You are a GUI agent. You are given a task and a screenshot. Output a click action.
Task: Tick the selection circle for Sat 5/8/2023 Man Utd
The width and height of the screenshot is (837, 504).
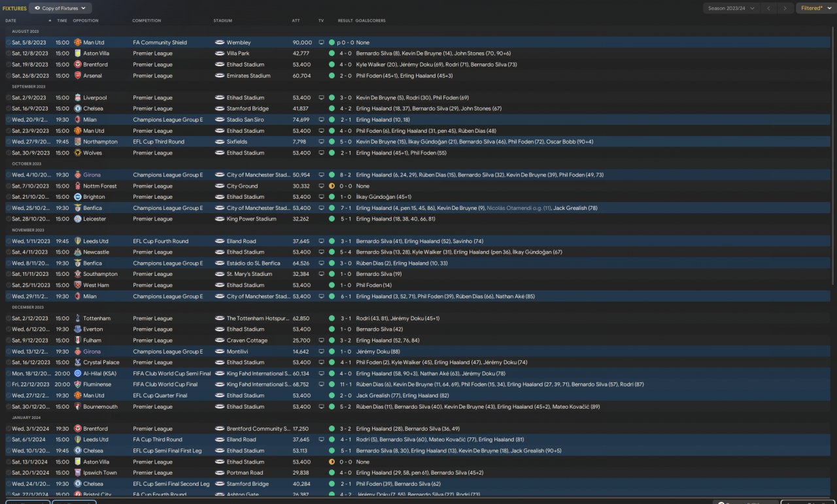click(9, 42)
